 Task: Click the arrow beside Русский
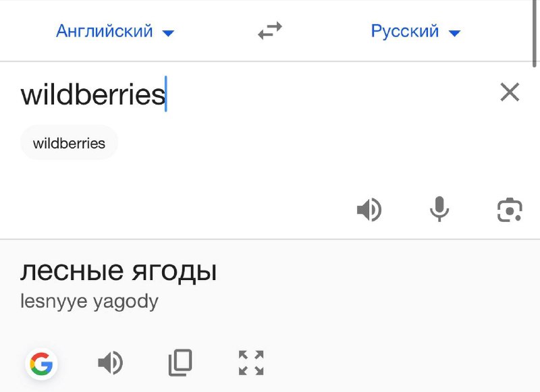pyautogui.click(x=454, y=32)
